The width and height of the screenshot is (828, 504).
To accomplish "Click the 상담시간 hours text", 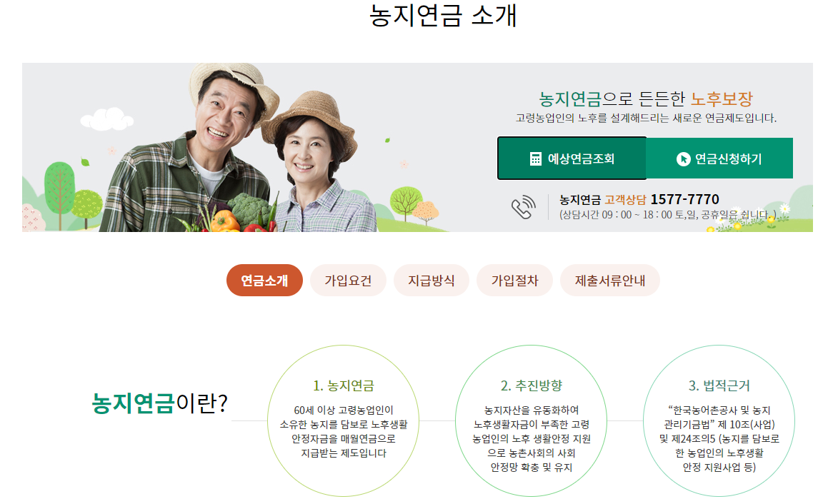I will 667,215.
